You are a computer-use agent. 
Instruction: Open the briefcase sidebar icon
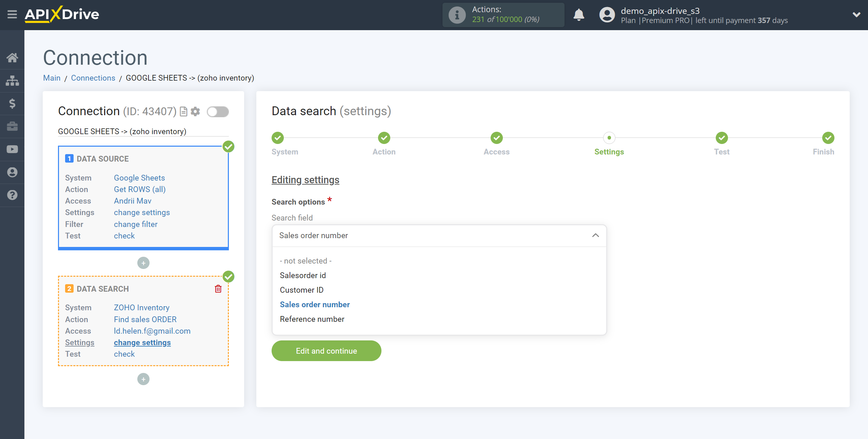pos(12,126)
